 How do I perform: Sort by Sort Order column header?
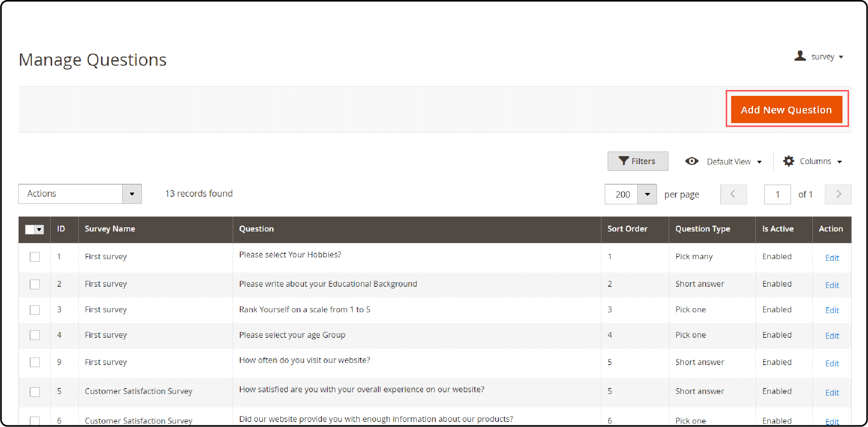click(x=627, y=229)
